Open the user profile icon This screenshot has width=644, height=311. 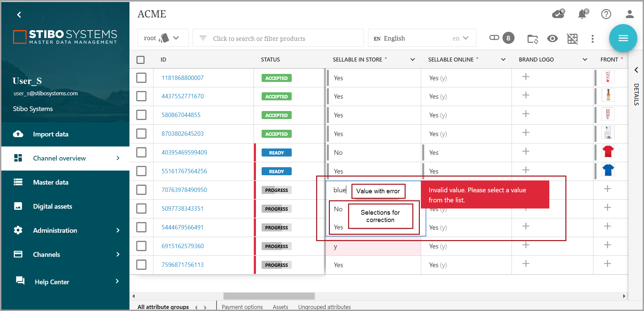coord(629,14)
